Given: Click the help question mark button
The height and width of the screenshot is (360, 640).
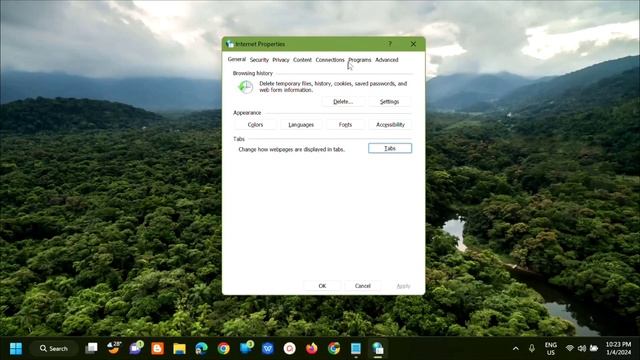Looking at the screenshot, I should [390, 44].
